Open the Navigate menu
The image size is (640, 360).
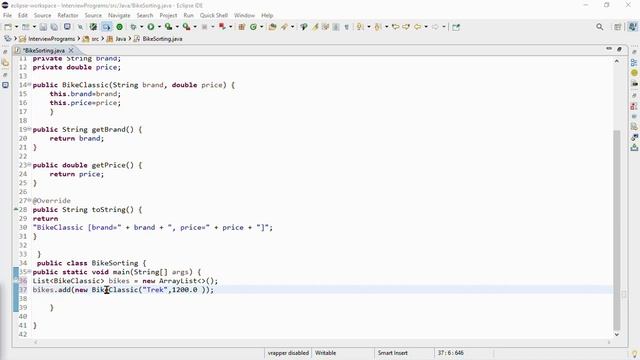point(119,15)
